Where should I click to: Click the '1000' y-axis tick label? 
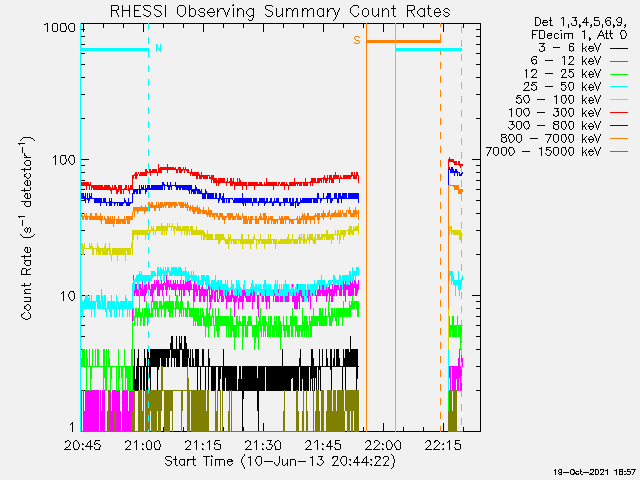(60, 28)
